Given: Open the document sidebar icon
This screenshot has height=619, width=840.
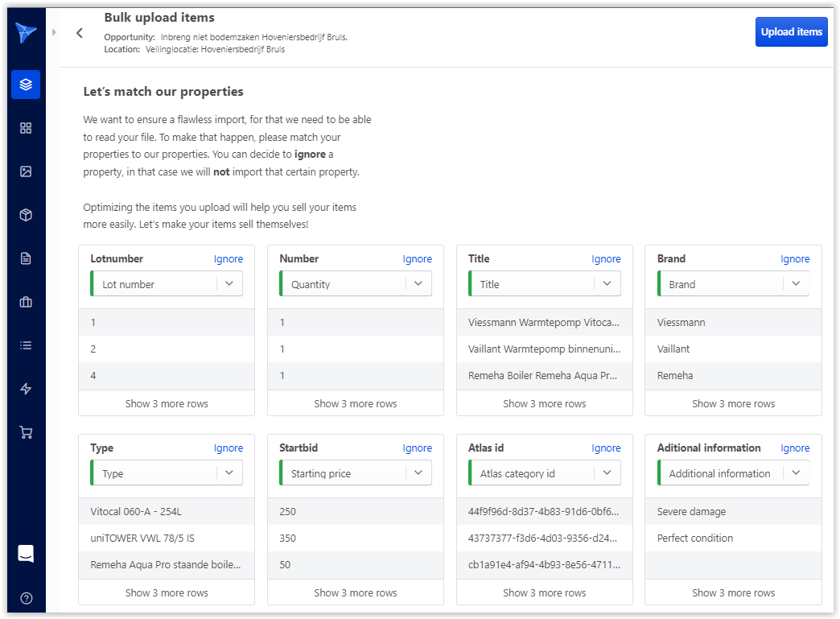Looking at the screenshot, I should (26, 258).
